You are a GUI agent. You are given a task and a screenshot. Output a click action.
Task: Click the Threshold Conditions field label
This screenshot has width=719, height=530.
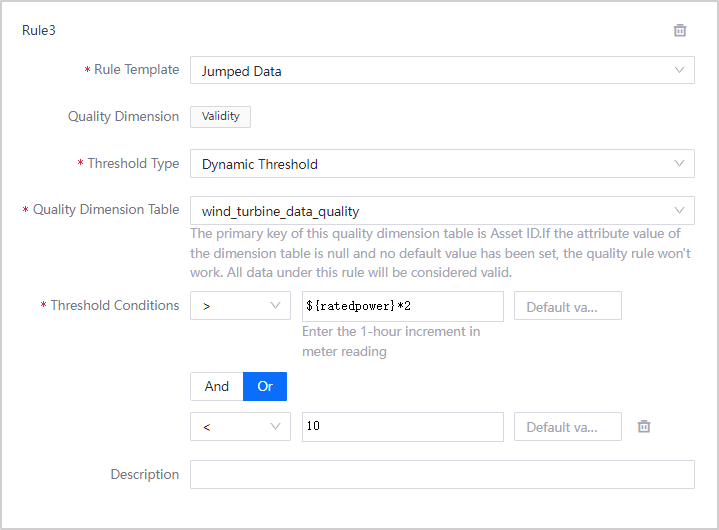click(114, 305)
